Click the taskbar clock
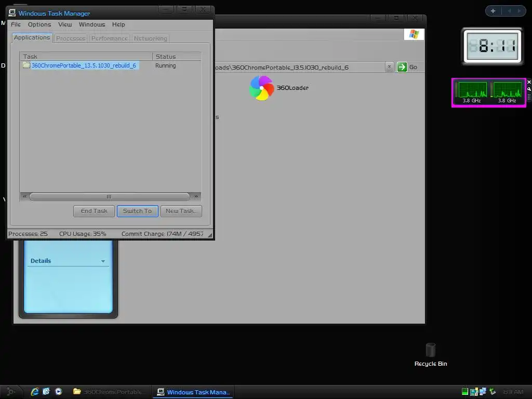Viewport: 532px width, 399px height. point(513,392)
